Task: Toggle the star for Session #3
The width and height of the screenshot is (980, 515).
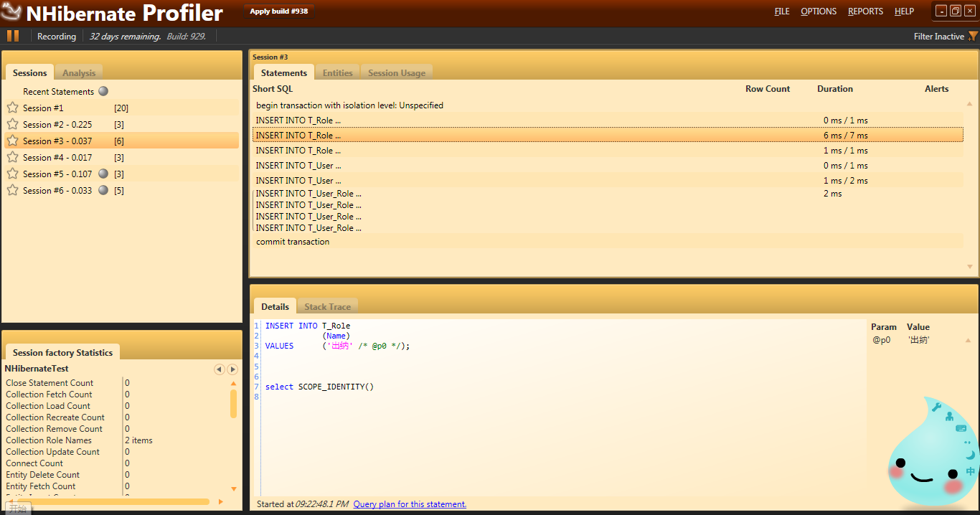Action: point(11,141)
